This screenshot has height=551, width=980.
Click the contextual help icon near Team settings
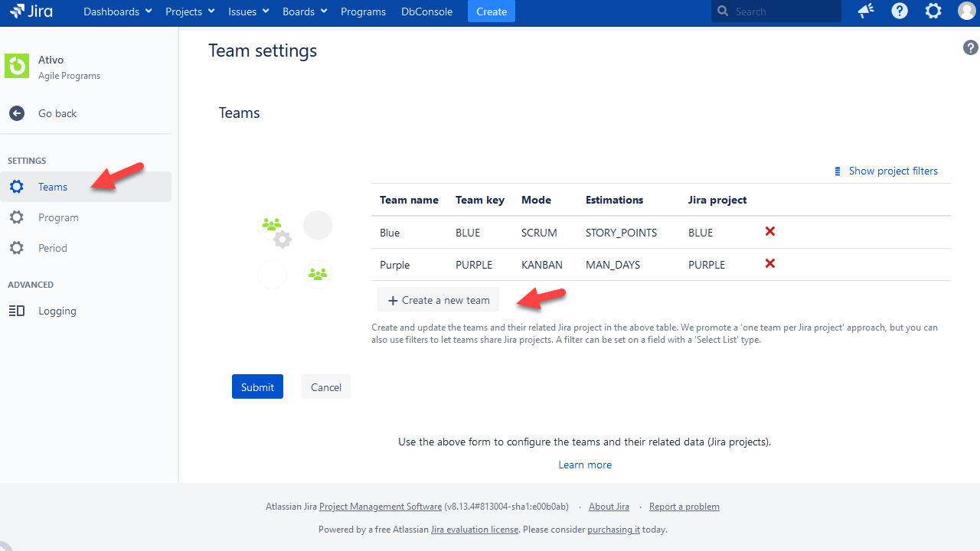coord(970,47)
